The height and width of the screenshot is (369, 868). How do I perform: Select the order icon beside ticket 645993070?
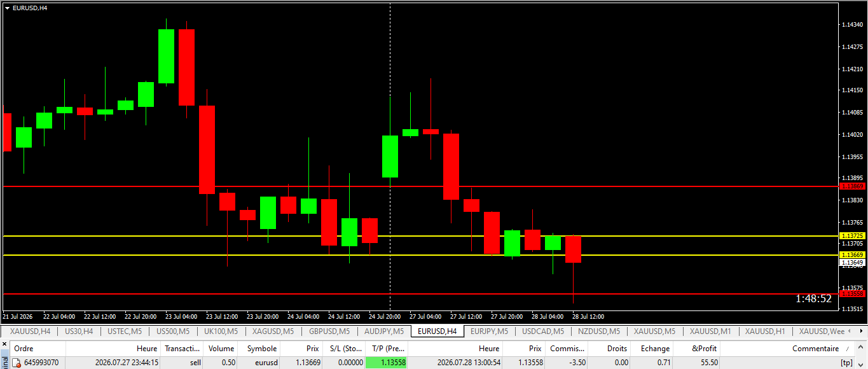[17, 363]
